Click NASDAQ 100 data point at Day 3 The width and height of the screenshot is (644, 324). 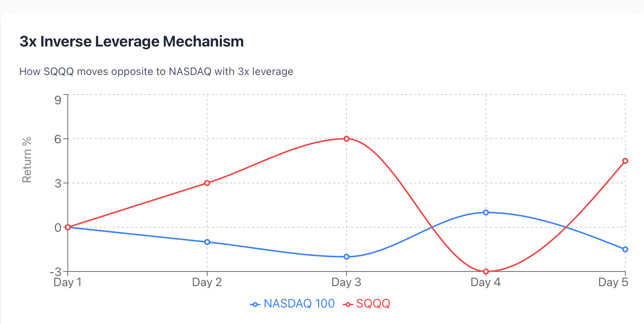347,257
